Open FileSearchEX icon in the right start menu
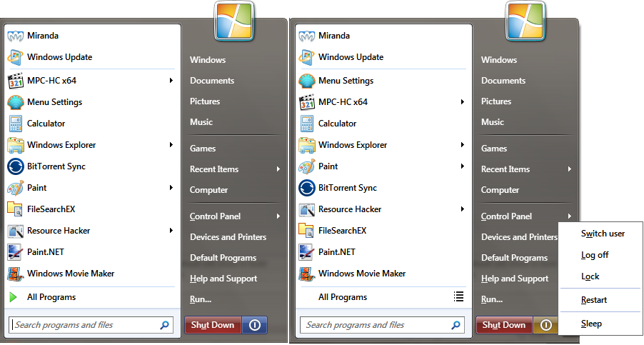 point(307,231)
